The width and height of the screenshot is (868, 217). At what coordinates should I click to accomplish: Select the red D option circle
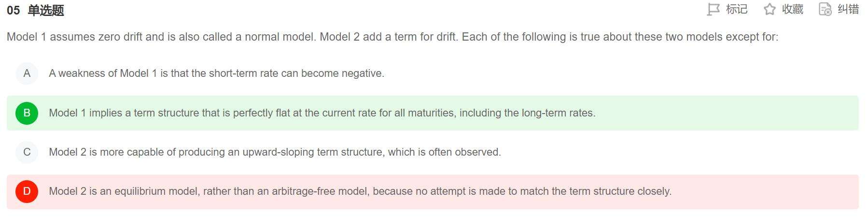point(27,191)
